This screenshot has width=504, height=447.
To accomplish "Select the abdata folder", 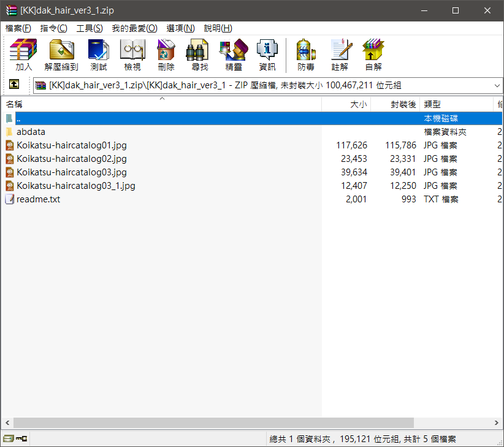I will tap(31, 132).
